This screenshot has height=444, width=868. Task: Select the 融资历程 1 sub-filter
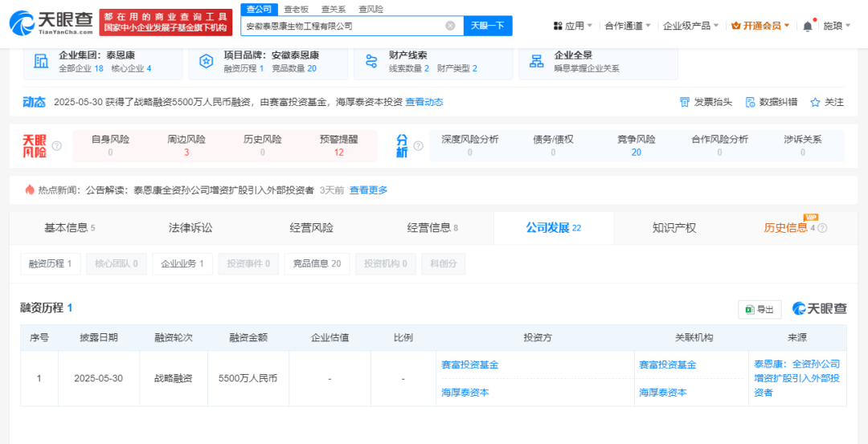click(51, 263)
